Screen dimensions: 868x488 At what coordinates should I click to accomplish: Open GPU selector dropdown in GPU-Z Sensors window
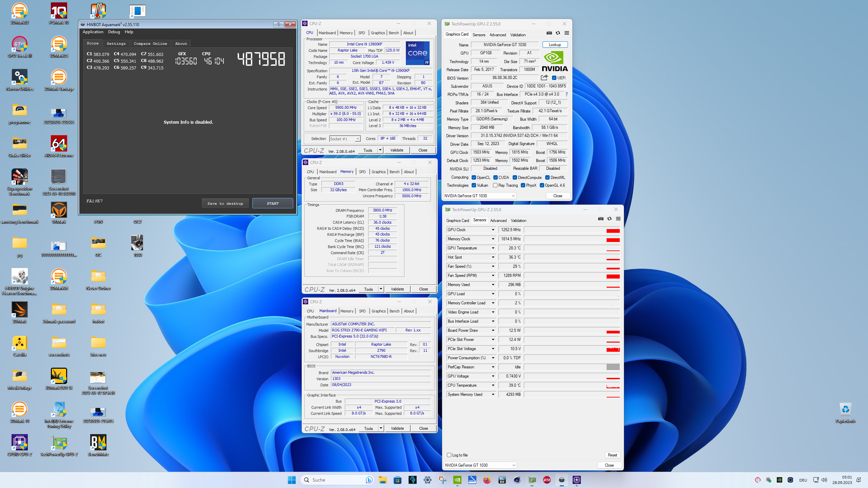(480, 465)
